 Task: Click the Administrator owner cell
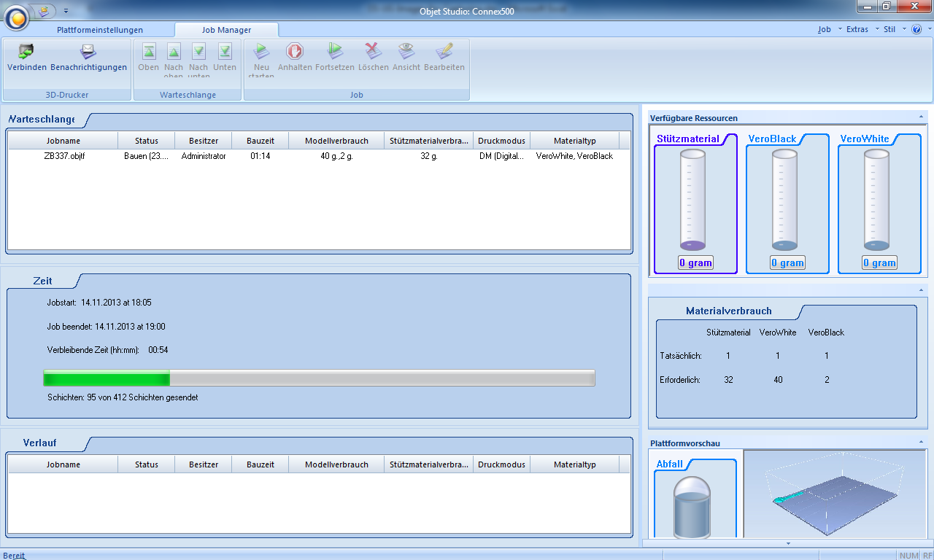(204, 156)
